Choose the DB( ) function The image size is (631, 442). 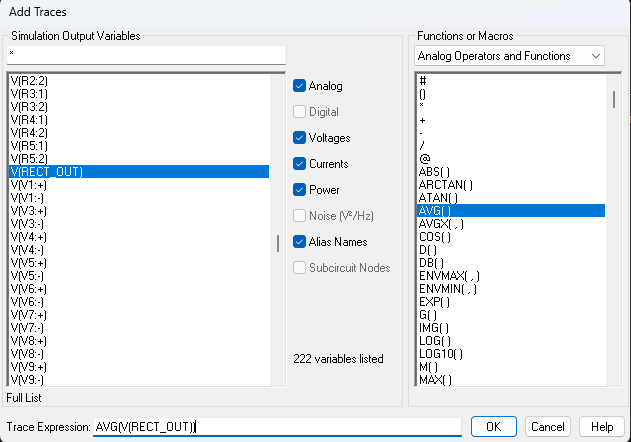[511, 262]
